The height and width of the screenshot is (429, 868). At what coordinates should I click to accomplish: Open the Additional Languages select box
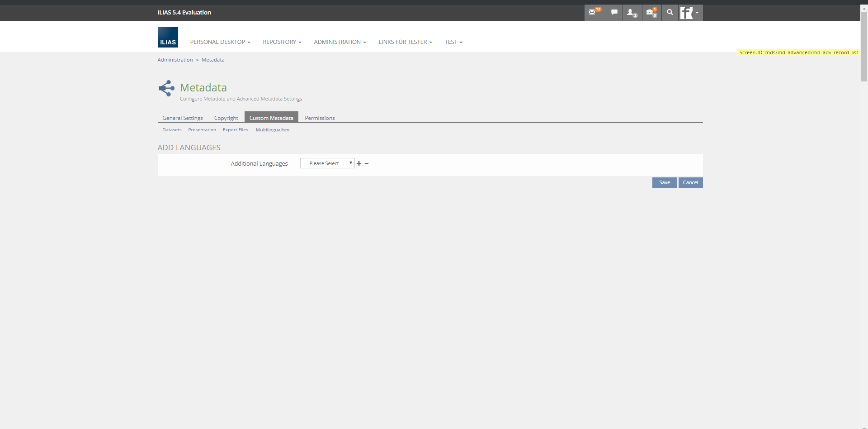(327, 163)
